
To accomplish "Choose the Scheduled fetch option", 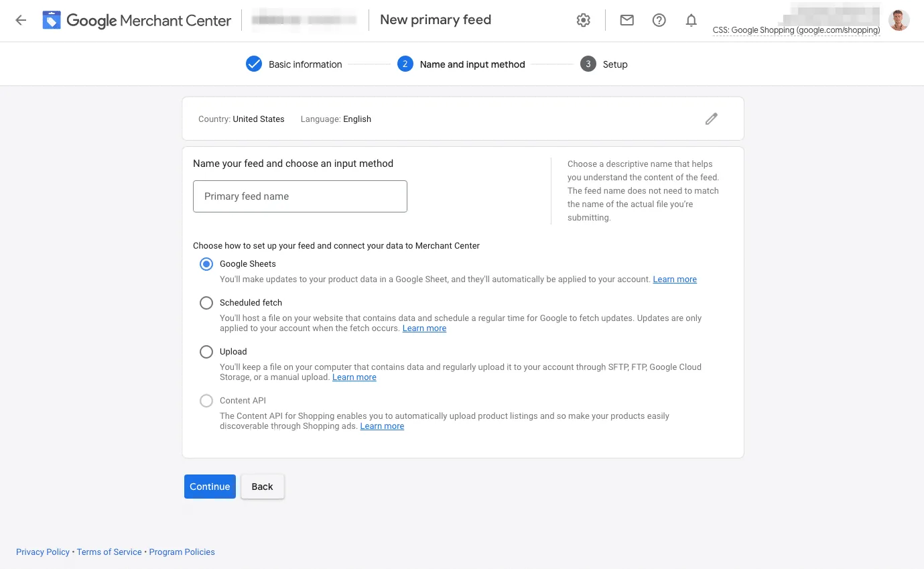I will 206,303.
